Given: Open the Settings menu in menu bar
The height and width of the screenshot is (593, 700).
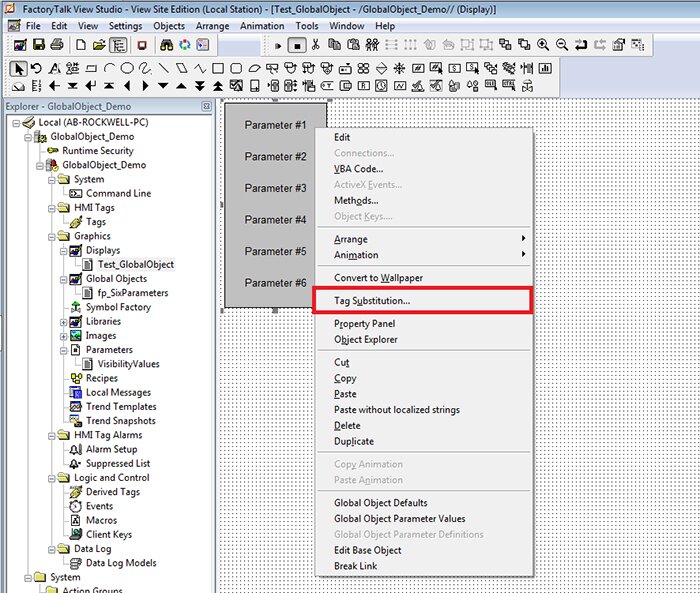Looking at the screenshot, I should tap(125, 26).
